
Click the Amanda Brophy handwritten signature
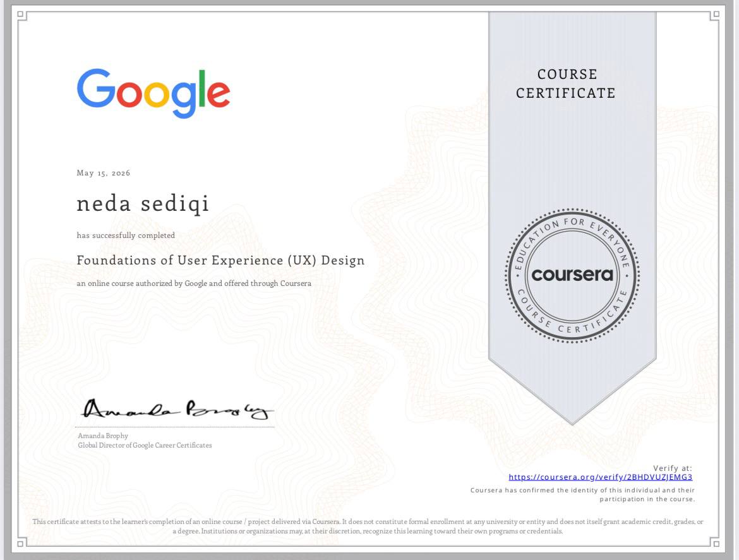(x=177, y=409)
